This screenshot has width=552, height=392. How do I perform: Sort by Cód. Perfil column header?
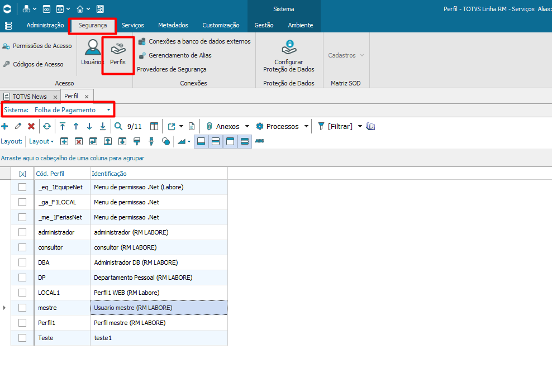point(63,174)
